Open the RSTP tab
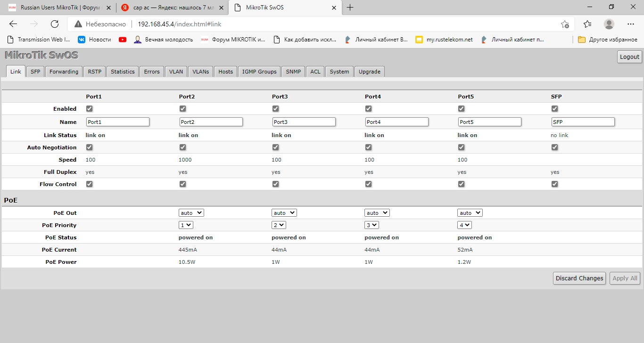 point(95,72)
